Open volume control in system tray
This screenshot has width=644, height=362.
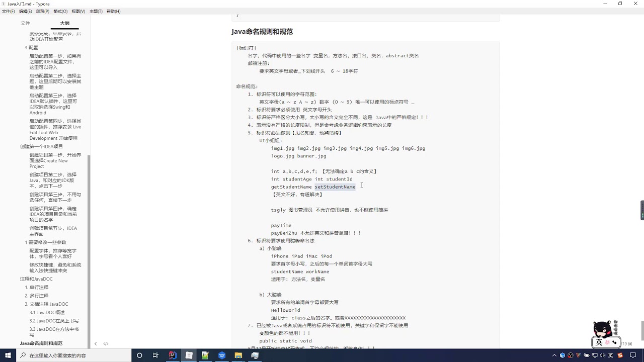click(x=603, y=355)
